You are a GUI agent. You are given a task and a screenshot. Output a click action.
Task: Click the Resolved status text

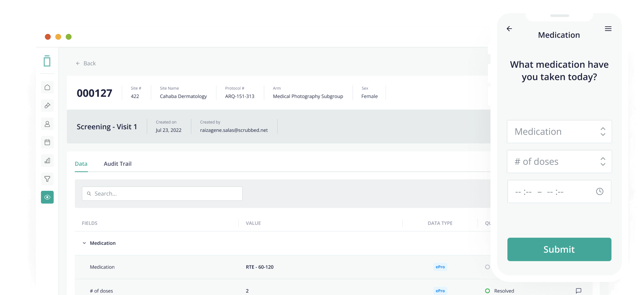504,291
